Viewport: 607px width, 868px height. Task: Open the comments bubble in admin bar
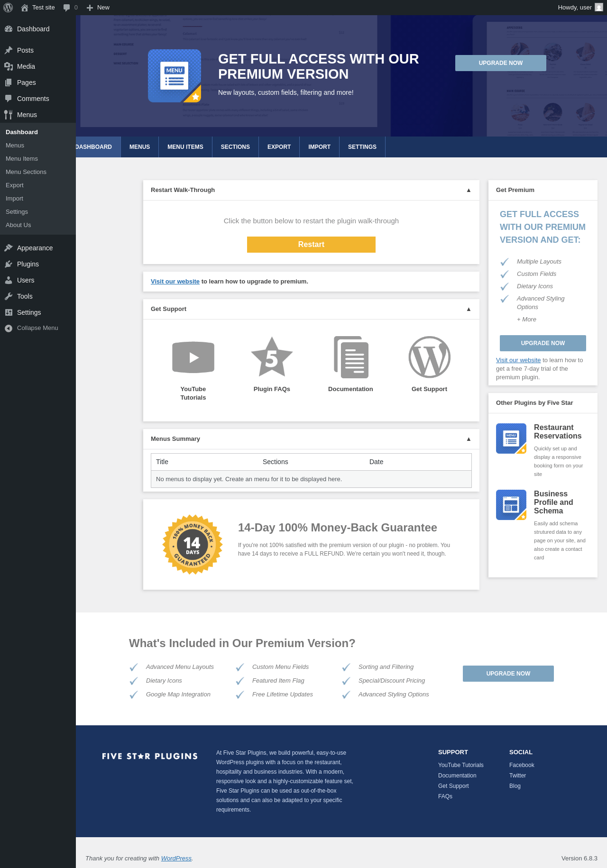click(x=67, y=8)
